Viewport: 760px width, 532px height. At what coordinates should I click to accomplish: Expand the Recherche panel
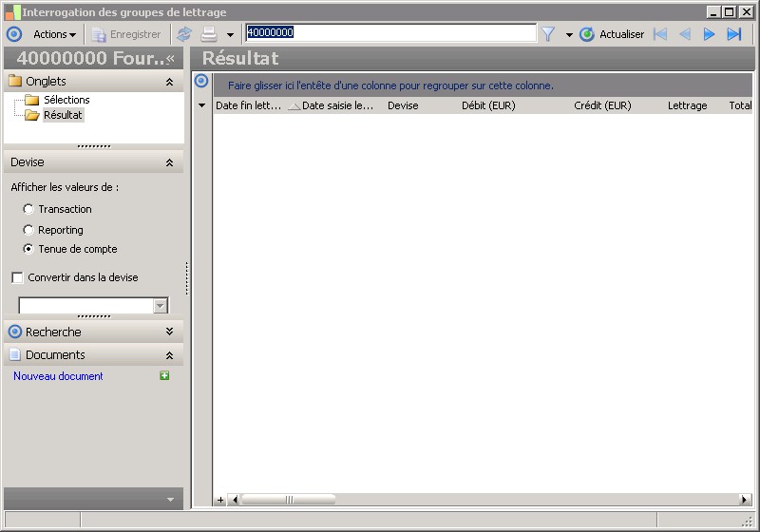169,332
